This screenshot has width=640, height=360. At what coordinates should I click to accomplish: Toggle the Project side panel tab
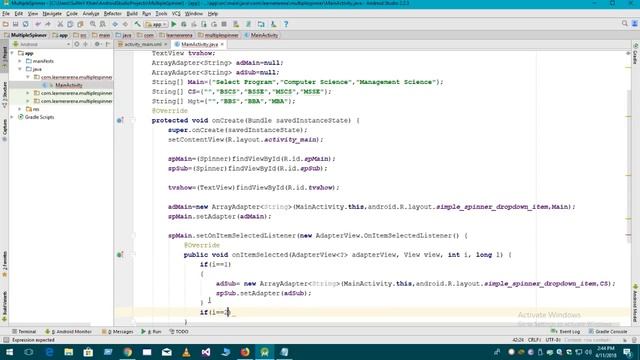click(x=4, y=57)
